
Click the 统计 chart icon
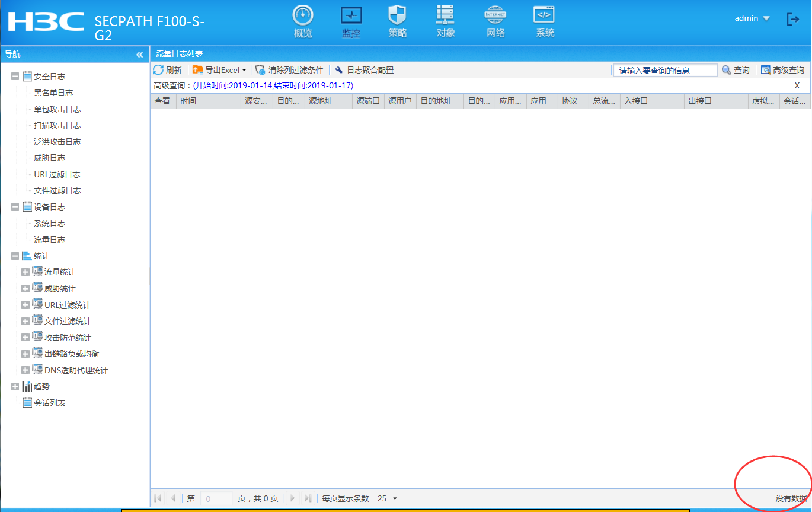tap(27, 256)
